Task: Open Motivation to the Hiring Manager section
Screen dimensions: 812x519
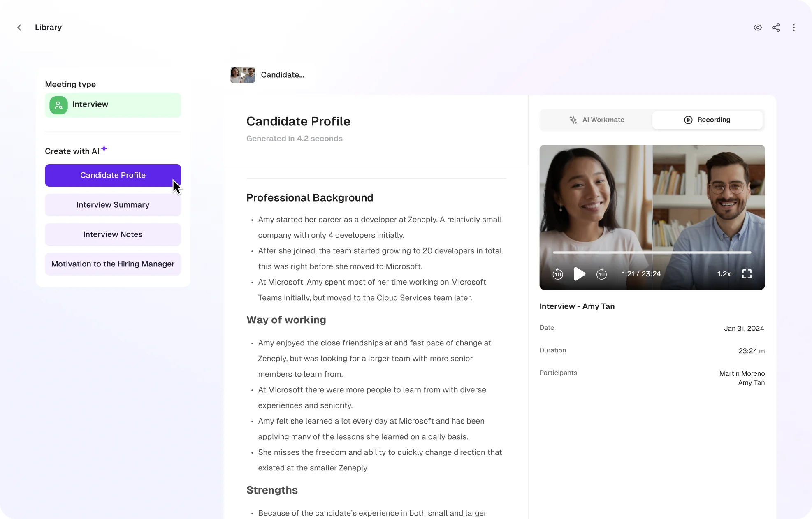Action: (113, 263)
